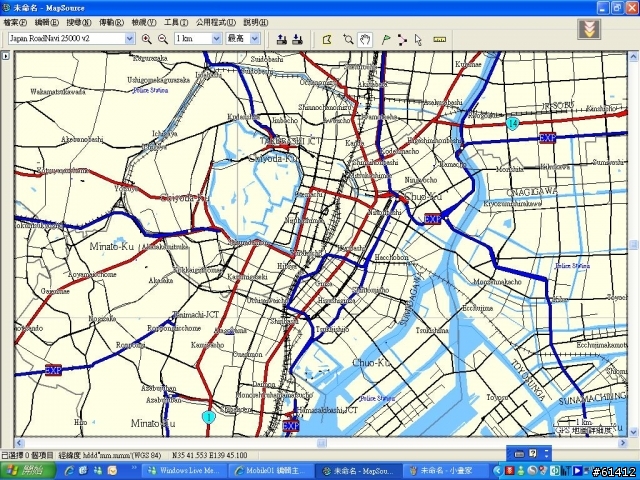
Task: Click the Tsukishima map label
Action: click(x=432, y=330)
